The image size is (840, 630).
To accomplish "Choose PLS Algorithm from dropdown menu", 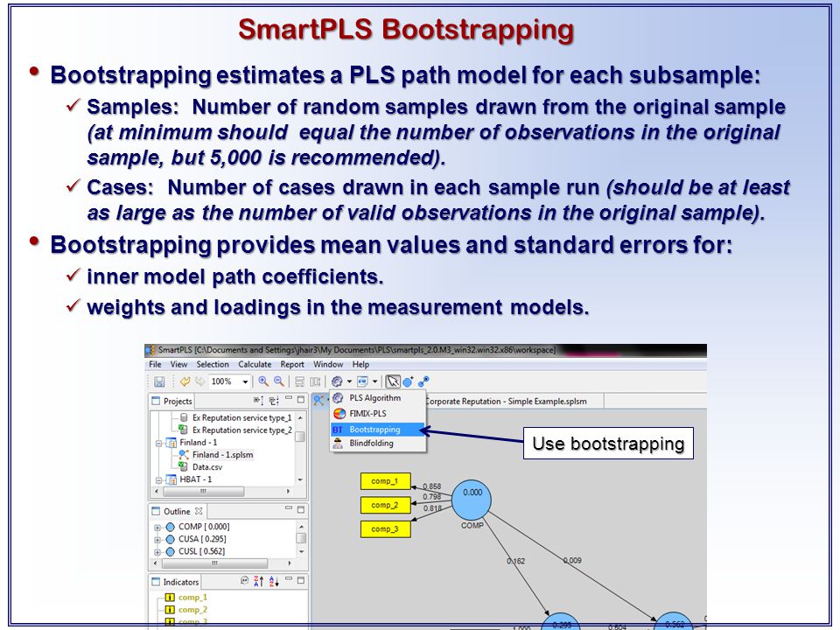I will pyautogui.click(x=378, y=398).
